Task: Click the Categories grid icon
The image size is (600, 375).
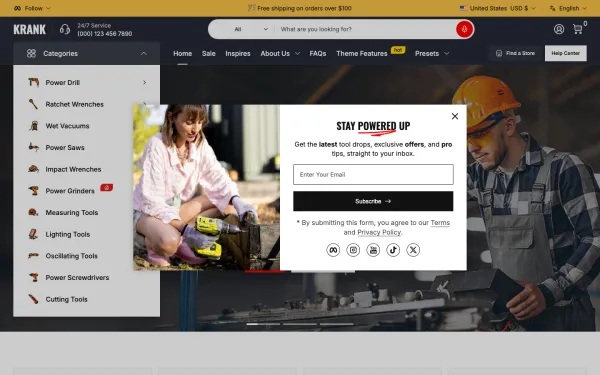Action: pos(31,53)
